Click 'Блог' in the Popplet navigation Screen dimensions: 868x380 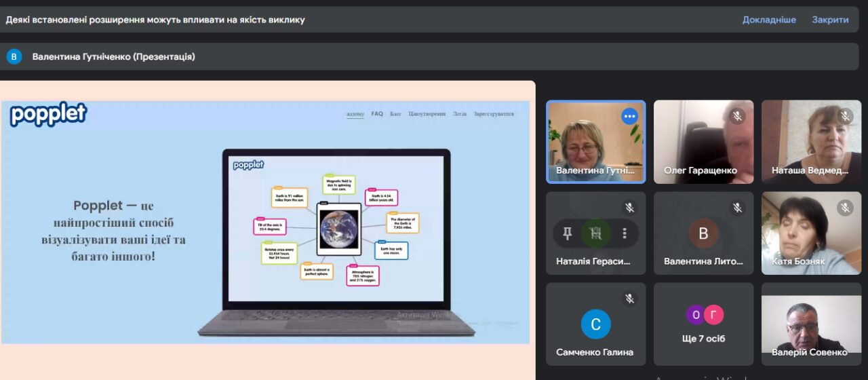click(395, 114)
